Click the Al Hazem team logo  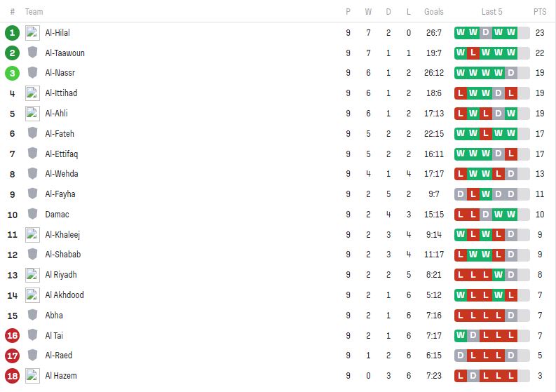point(32,376)
